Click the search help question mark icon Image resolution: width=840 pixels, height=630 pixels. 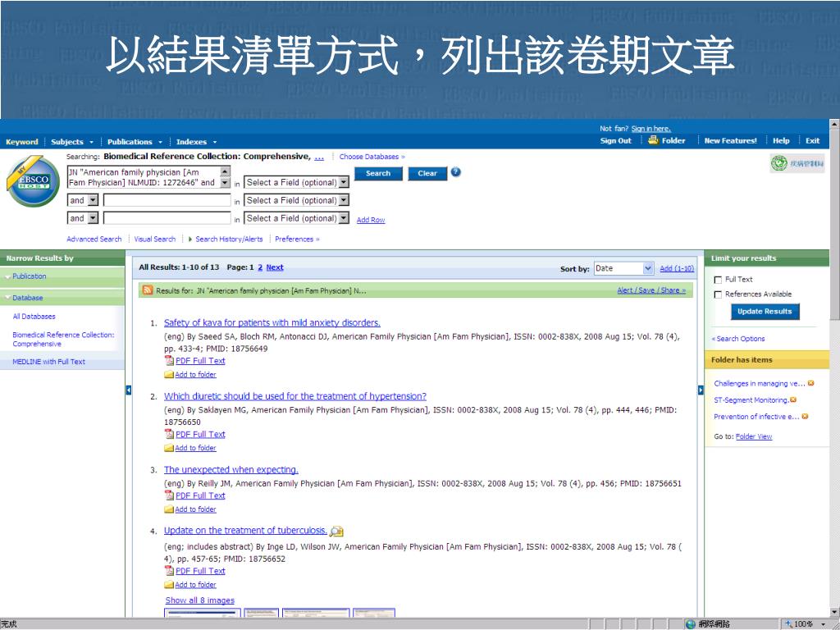point(456,172)
